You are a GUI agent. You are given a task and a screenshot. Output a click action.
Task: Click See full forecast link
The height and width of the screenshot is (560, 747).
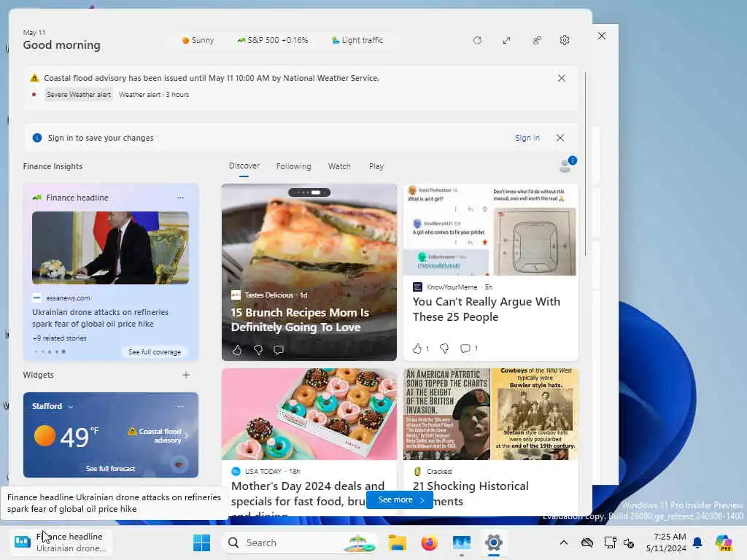111,469
